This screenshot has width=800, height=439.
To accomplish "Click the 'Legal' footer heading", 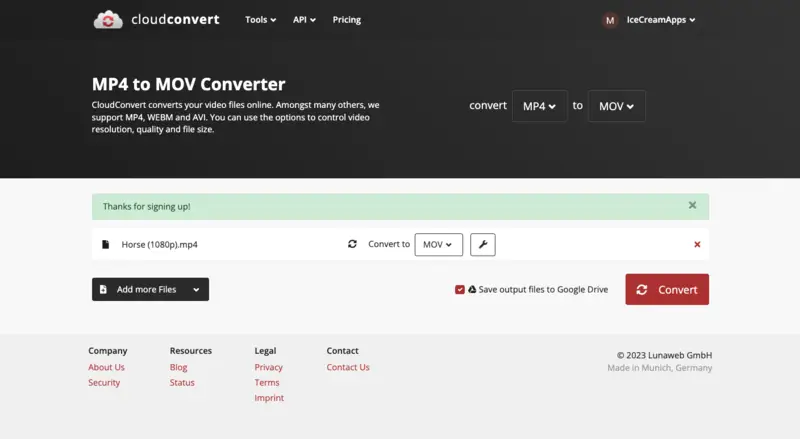I will click(x=265, y=351).
